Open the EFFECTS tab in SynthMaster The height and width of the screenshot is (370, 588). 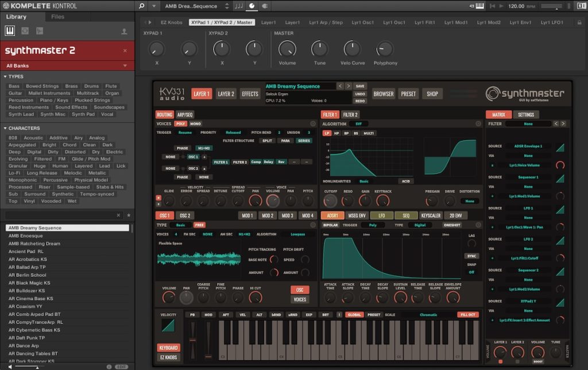[250, 94]
